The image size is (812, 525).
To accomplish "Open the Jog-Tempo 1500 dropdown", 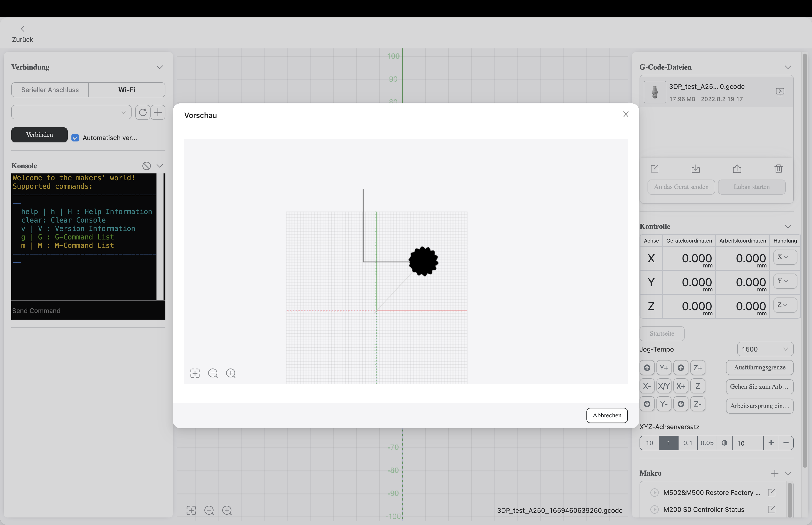I will click(765, 349).
